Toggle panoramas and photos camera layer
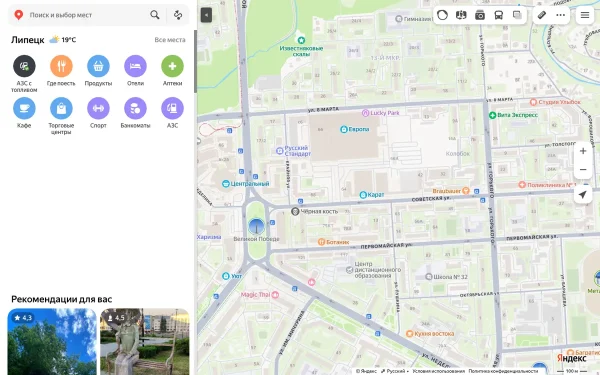The image size is (600, 375). point(480,15)
